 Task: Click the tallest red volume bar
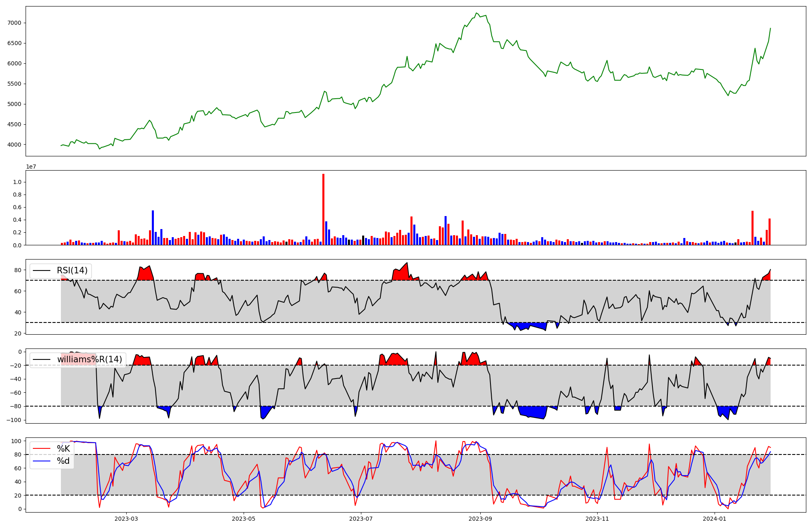(x=323, y=209)
